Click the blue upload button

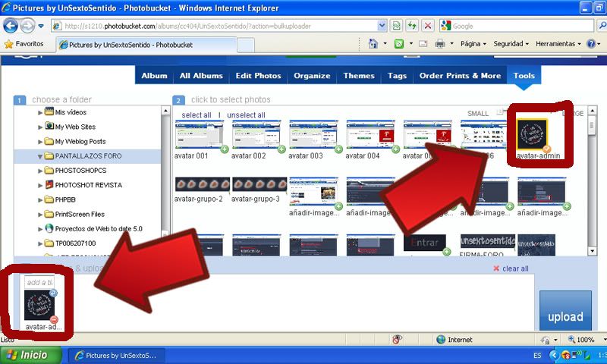coord(565,311)
